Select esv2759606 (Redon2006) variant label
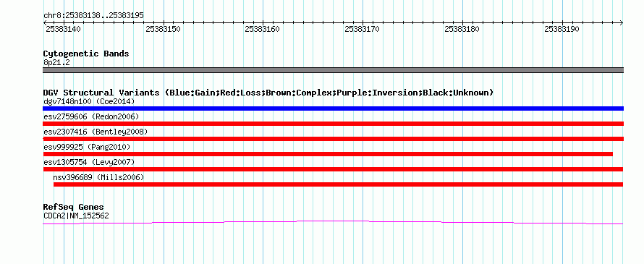The image size is (644, 264). [x=91, y=116]
